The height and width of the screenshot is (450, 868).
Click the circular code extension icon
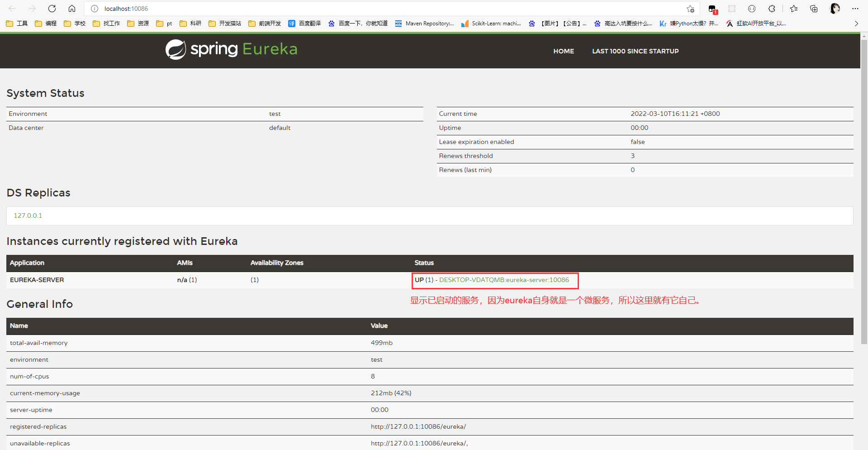[x=752, y=9]
